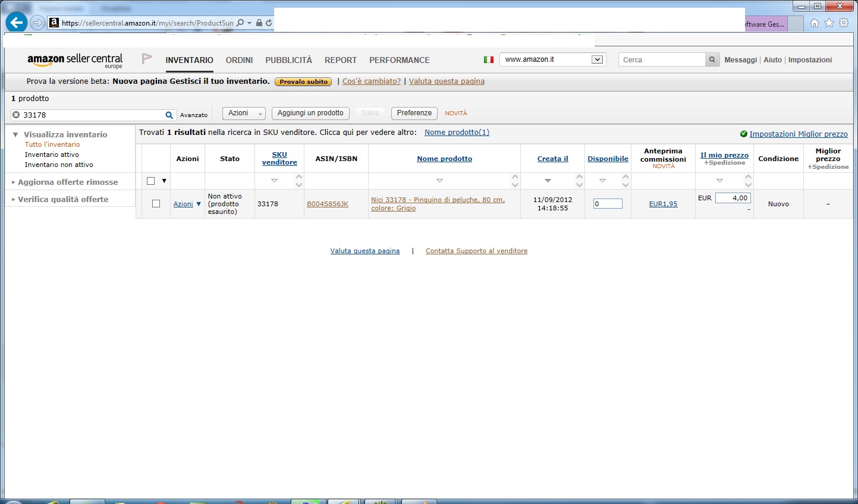Tick the select-all checkbox in the filter row
Viewport: 858px width, 504px height.
click(x=151, y=181)
